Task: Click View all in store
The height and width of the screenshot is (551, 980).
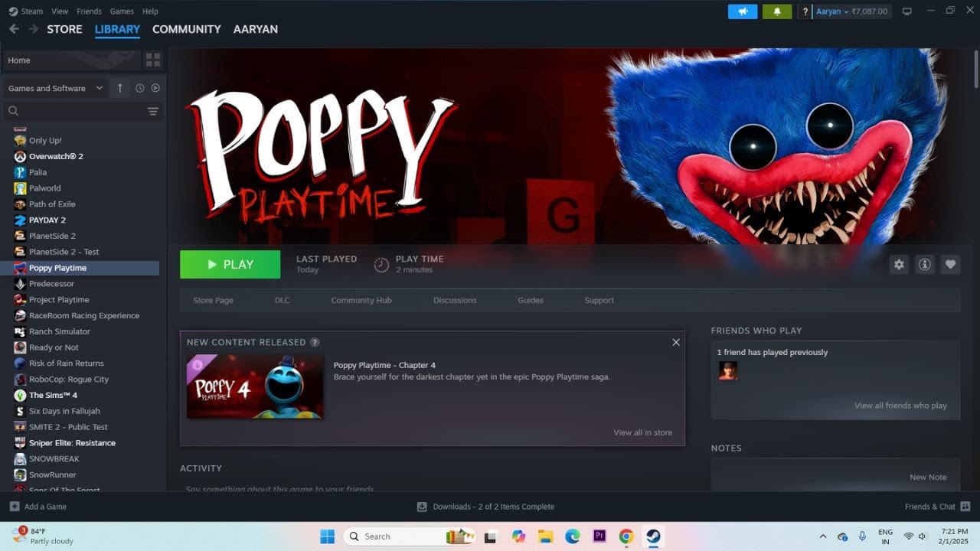Action: coord(642,432)
